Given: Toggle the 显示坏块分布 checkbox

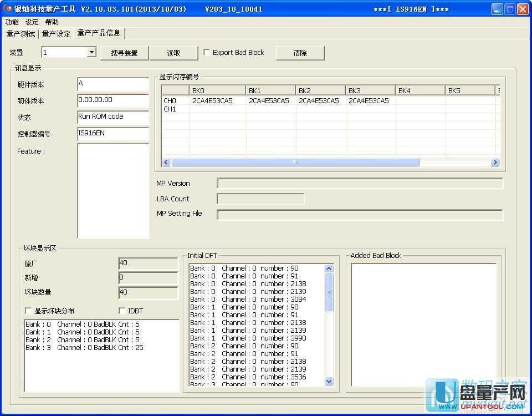Looking at the screenshot, I should click(29, 311).
